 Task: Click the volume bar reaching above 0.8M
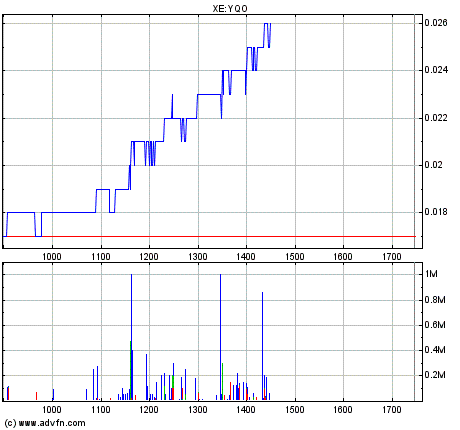[262, 346]
